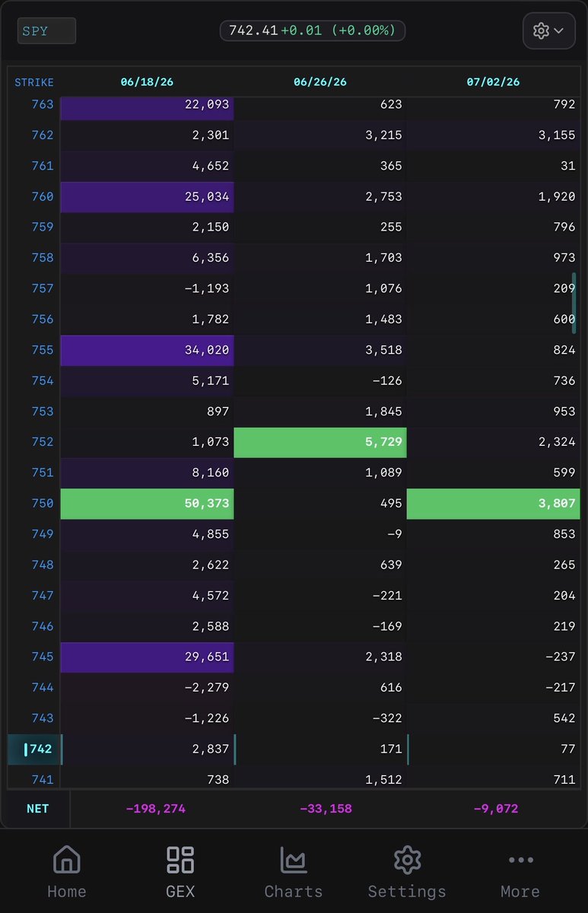The height and width of the screenshot is (913, 588).
Task: Select the 3,155 cell at strike 762
Action: [x=493, y=135]
